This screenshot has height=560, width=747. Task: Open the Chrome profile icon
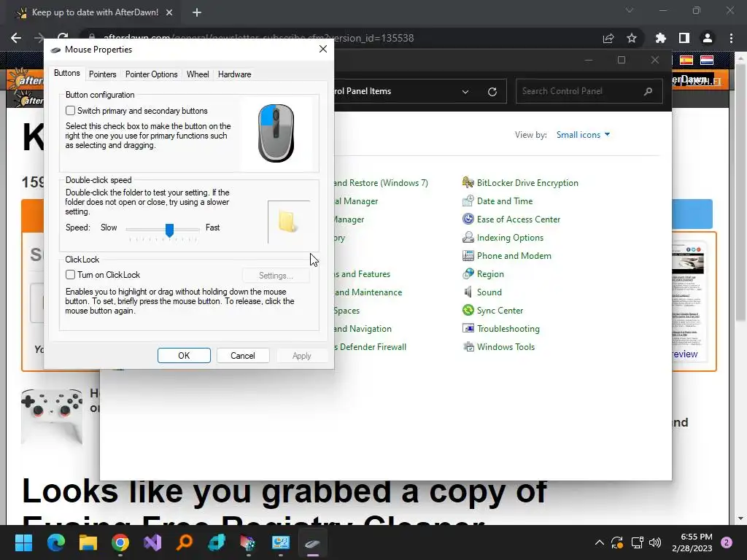708,38
